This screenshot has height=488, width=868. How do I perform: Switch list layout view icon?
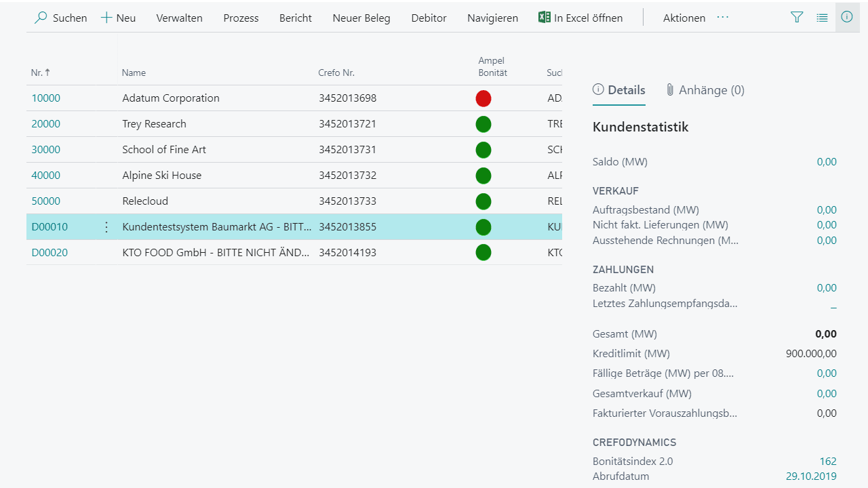point(822,18)
